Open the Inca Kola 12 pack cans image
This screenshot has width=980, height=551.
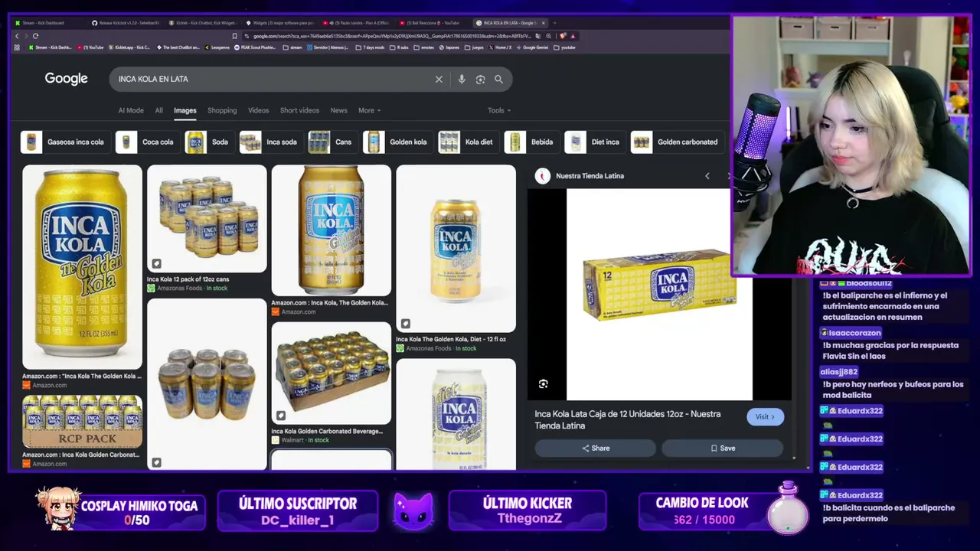207,219
